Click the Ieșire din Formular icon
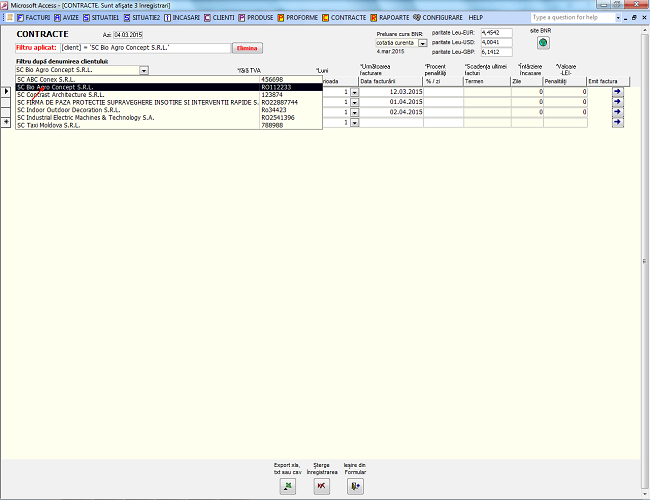Image resolution: width=650 pixels, height=500 pixels. click(x=355, y=486)
